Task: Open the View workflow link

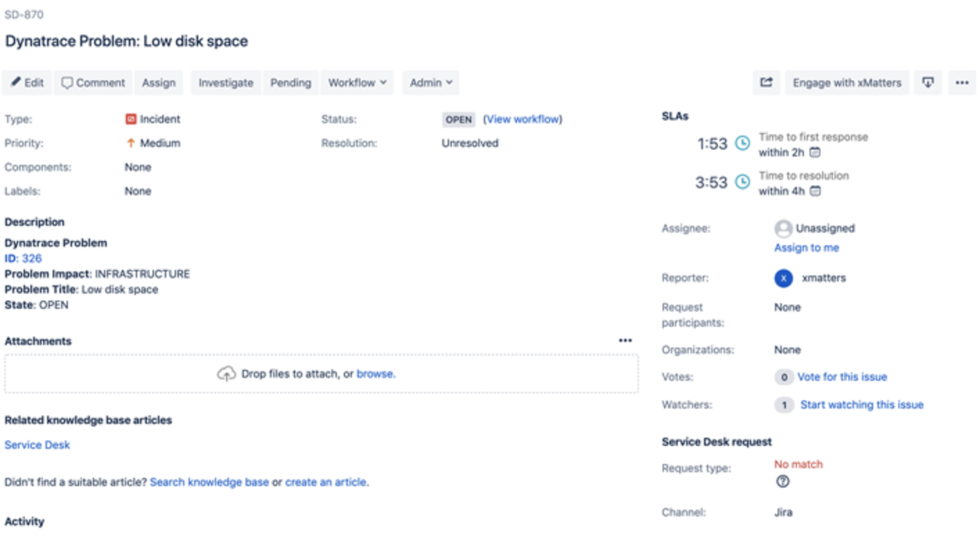Action: [x=523, y=119]
